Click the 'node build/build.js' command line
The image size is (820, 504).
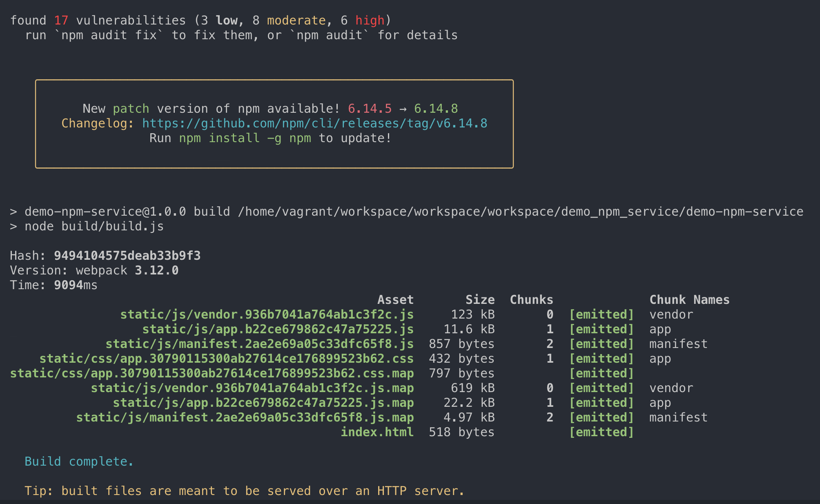point(94,226)
